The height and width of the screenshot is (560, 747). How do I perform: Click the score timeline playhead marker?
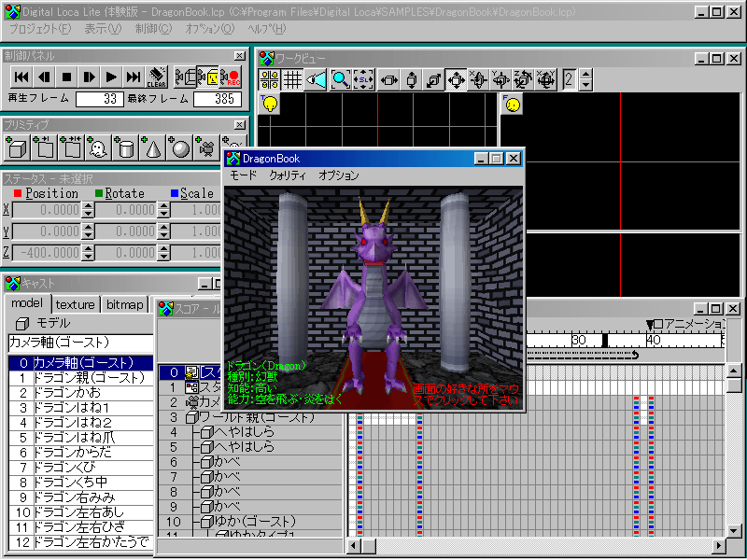605,341
